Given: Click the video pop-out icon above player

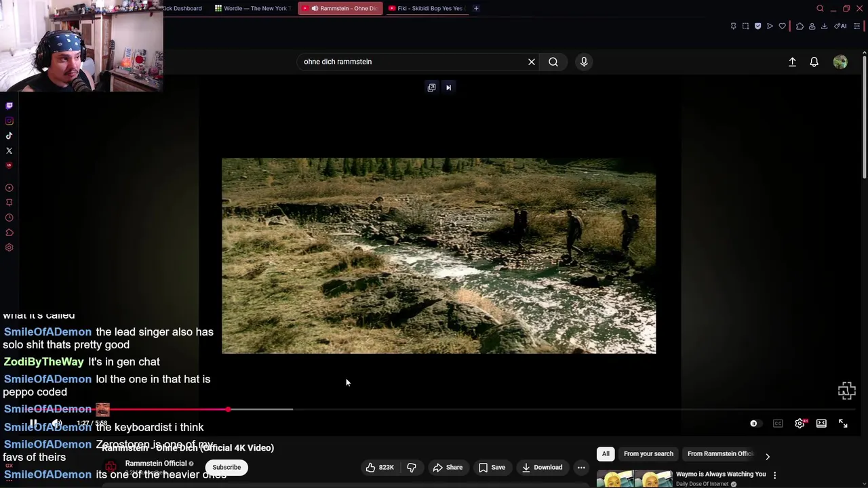Looking at the screenshot, I should click(x=431, y=87).
